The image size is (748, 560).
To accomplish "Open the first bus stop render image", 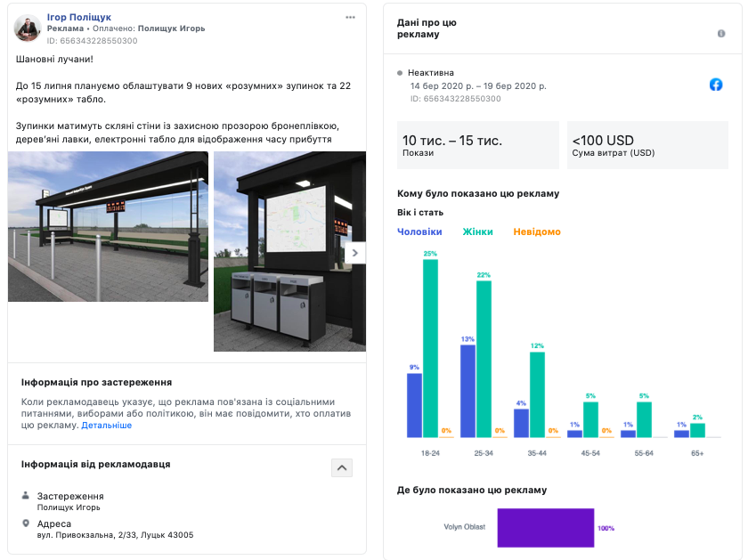I will pos(108,227).
